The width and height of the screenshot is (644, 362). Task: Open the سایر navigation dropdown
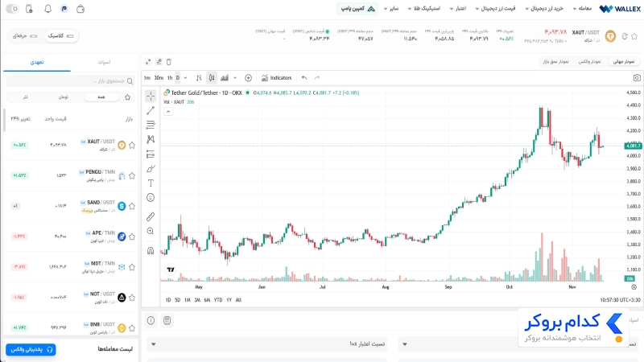(391, 9)
